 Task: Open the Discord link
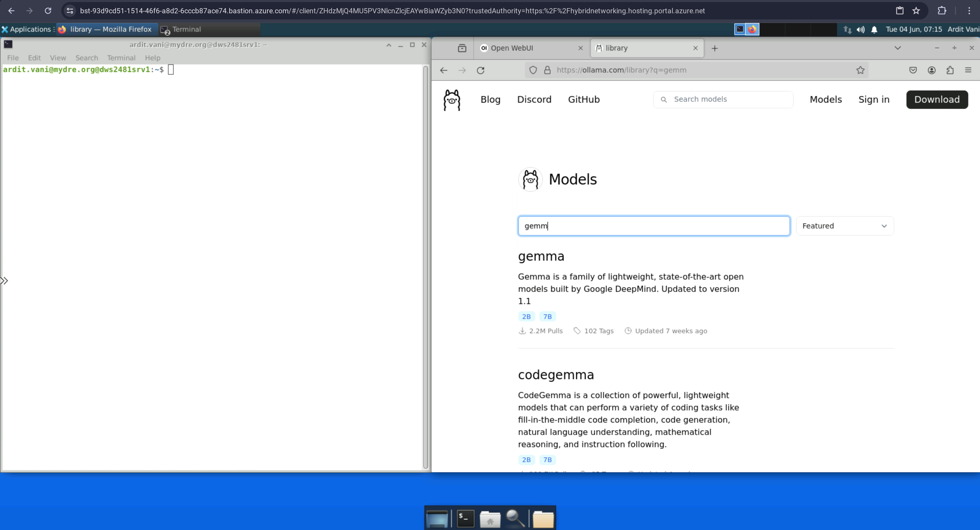(534, 99)
